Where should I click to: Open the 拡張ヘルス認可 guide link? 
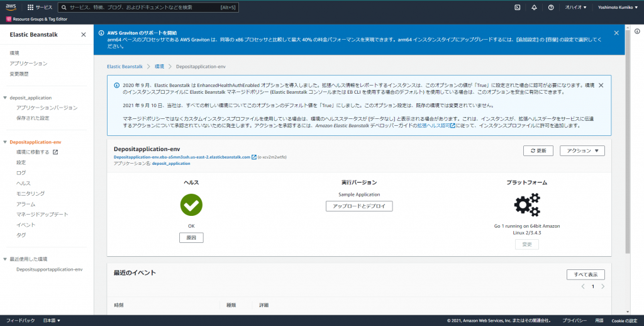tap(436, 126)
